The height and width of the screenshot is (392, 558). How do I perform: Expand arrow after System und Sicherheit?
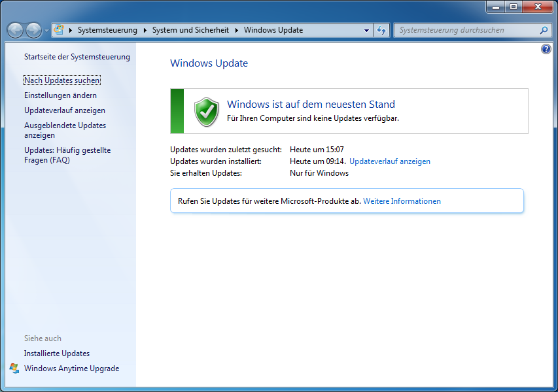tap(237, 30)
